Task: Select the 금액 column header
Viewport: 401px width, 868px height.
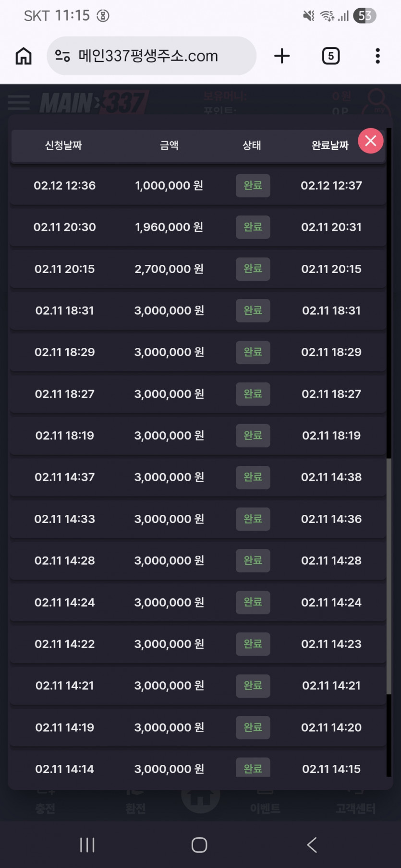Action: pos(169,145)
